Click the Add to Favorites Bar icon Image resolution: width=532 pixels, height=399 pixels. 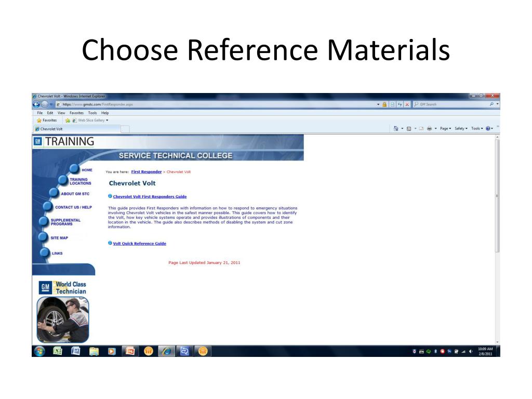point(68,121)
